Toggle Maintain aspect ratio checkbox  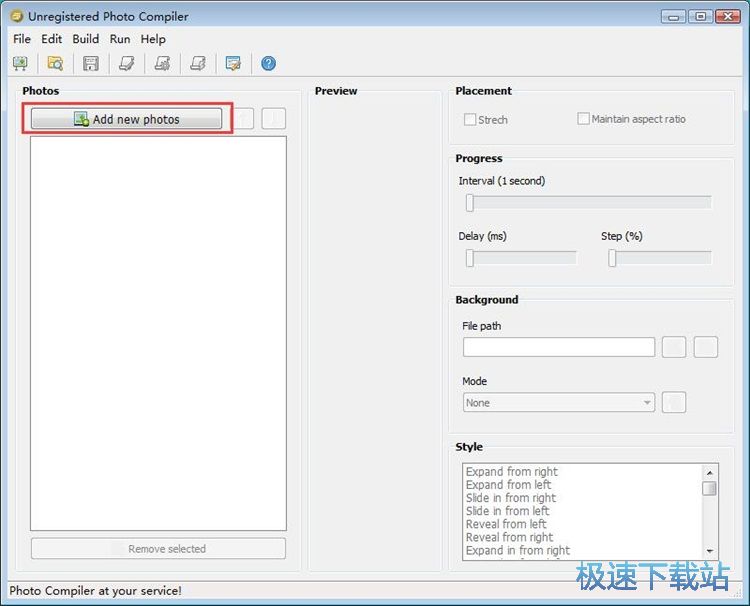click(583, 118)
